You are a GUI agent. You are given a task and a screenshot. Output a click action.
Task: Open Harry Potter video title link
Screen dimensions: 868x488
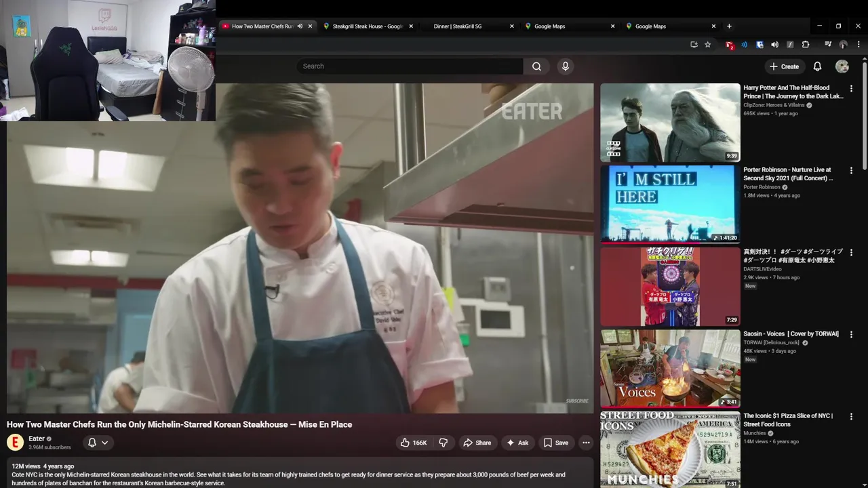click(x=793, y=92)
